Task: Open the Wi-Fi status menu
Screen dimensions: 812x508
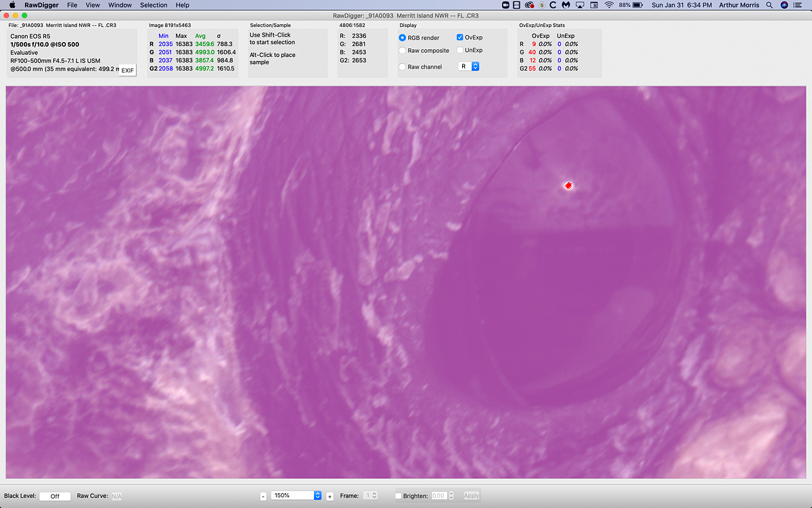Action: point(609,5)
